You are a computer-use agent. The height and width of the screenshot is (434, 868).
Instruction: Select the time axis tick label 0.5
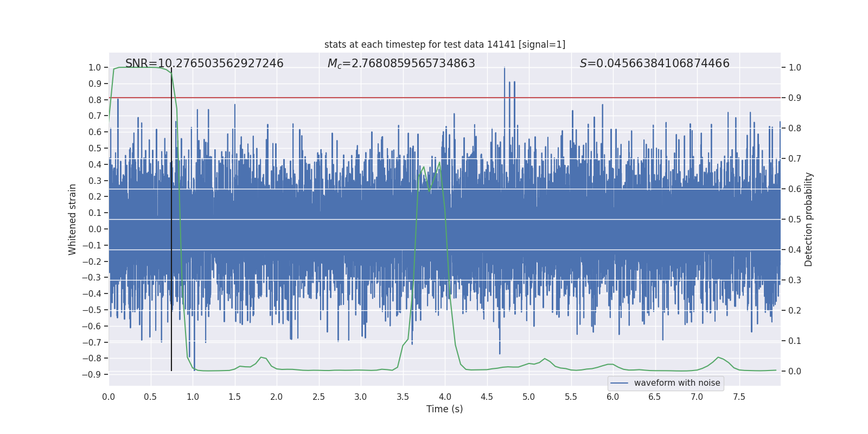coord(151,397)
